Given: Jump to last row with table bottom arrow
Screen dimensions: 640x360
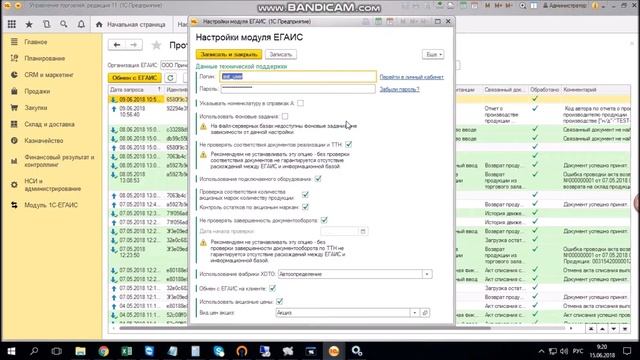Looking at the screenshot, I should [625, 329].
